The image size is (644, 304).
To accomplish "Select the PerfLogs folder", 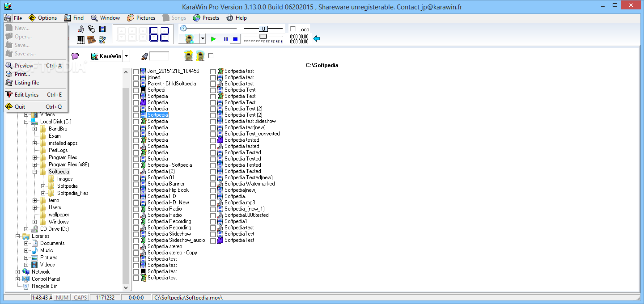I will click(x=58, y=150).
